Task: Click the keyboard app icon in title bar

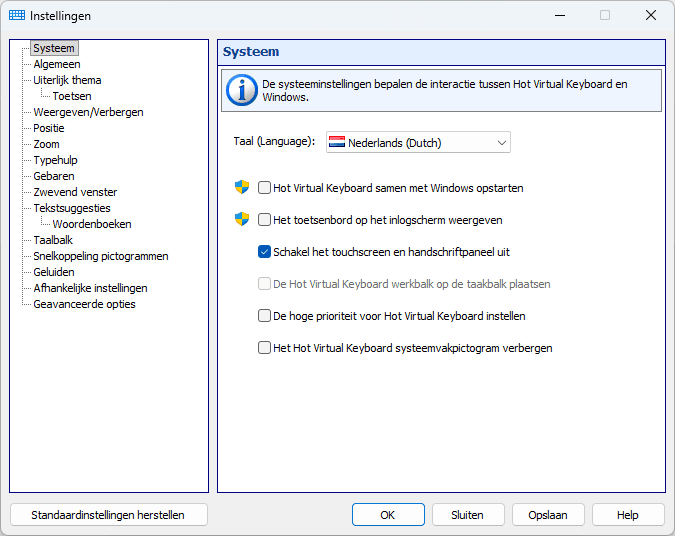Action: coord(17,15)
